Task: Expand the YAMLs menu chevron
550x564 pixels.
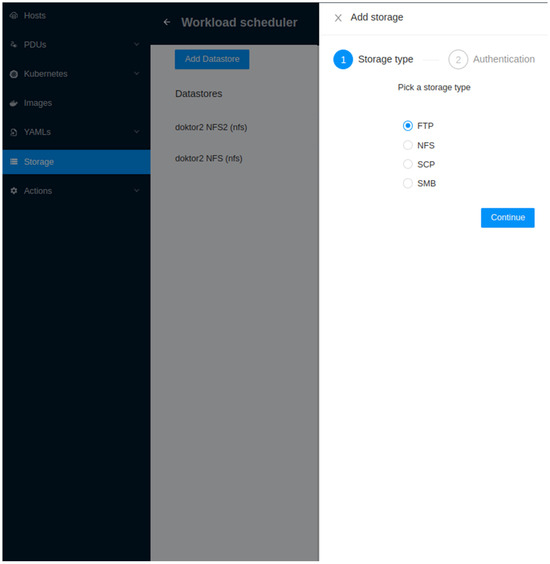Action: (x=137, y=132)
